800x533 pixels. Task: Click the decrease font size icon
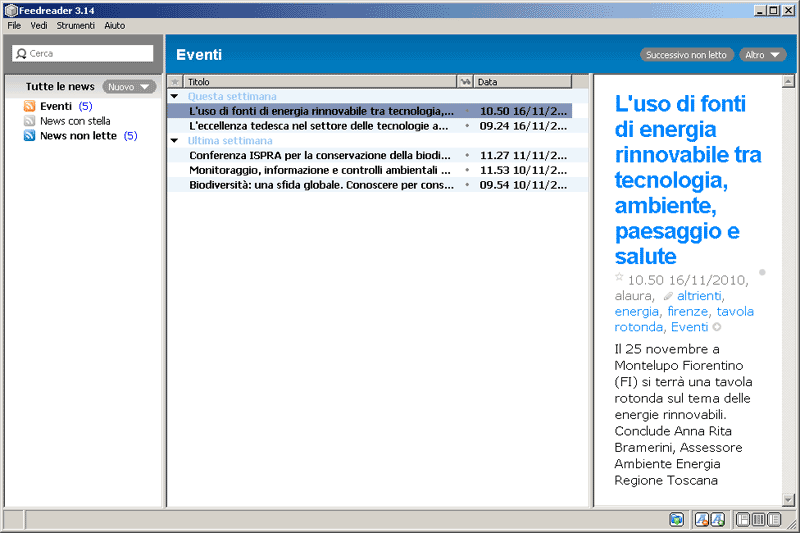click(701, 519)
